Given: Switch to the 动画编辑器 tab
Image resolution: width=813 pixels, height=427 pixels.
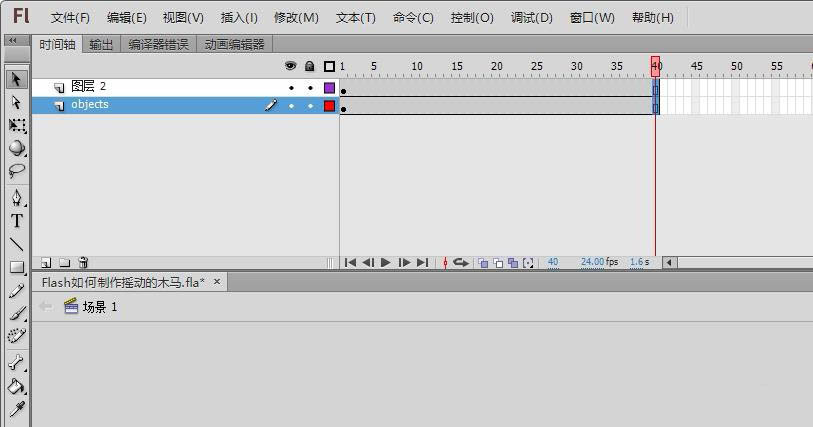Looking at the screenshot, I should coord(234,45).
